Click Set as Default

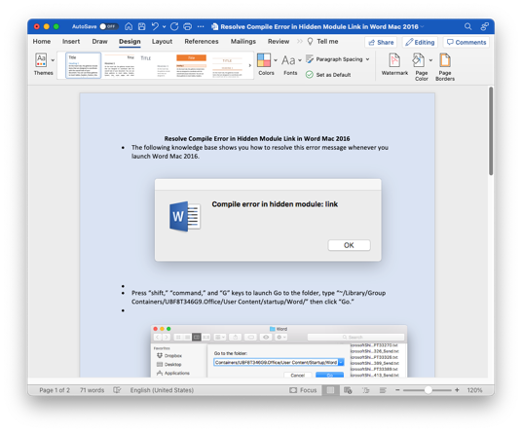pos(328,75)
